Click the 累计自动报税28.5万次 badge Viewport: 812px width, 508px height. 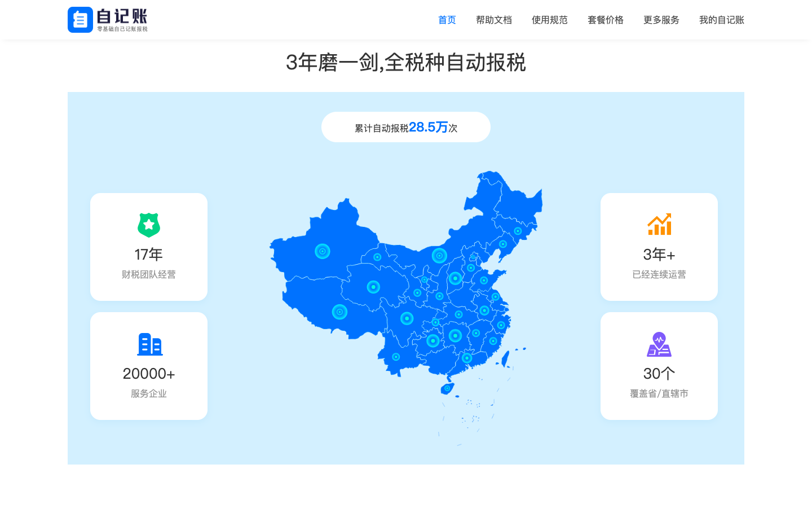coord(405,127)
